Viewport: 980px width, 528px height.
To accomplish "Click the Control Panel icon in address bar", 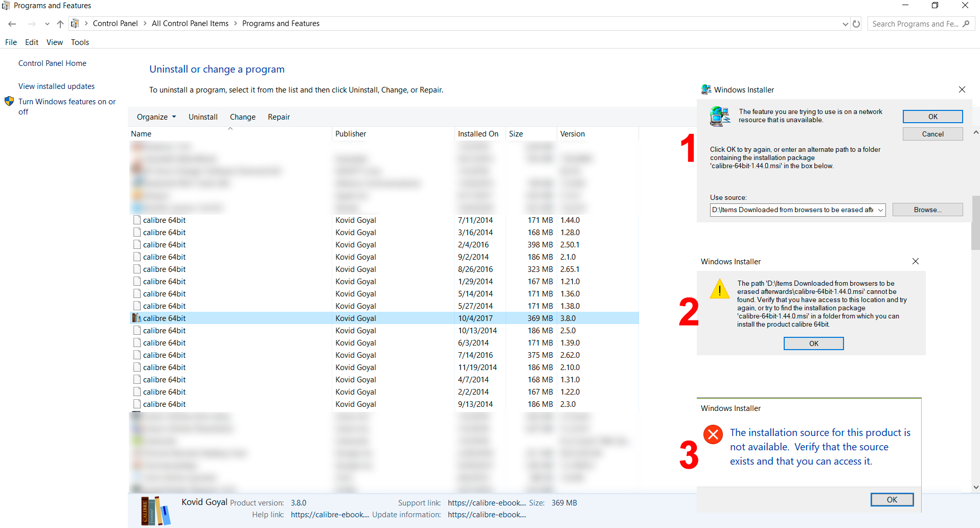I will (x=75, y=24).
